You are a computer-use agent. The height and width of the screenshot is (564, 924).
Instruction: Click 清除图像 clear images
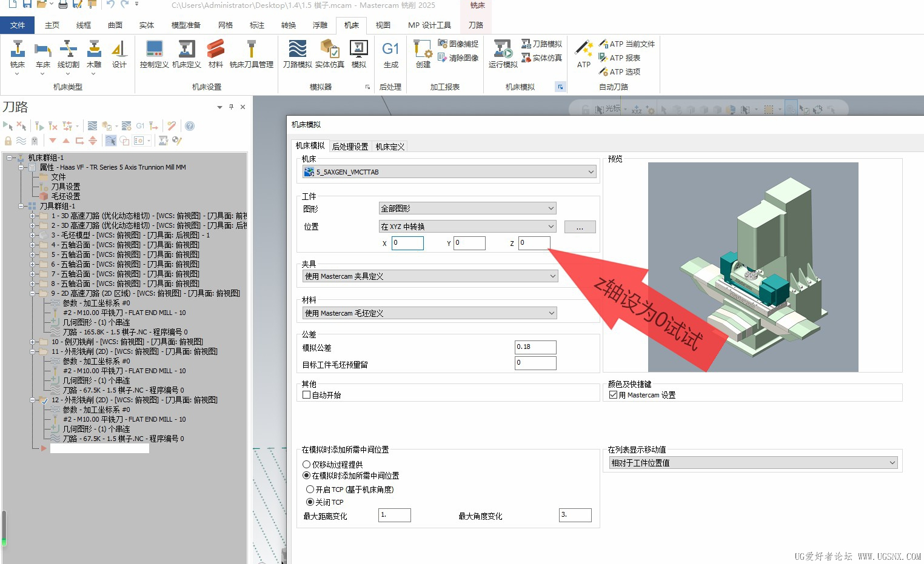(x=458, y=58)
